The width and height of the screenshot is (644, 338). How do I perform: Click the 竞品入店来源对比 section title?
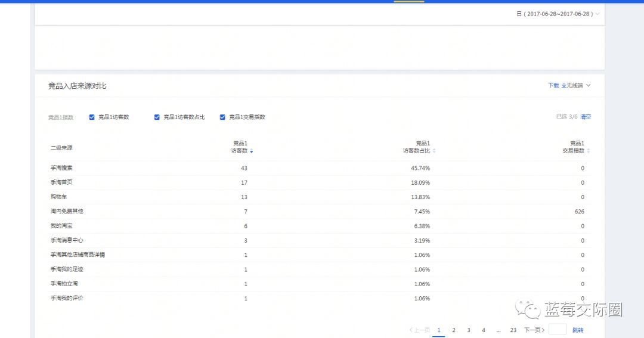point(77,86)
